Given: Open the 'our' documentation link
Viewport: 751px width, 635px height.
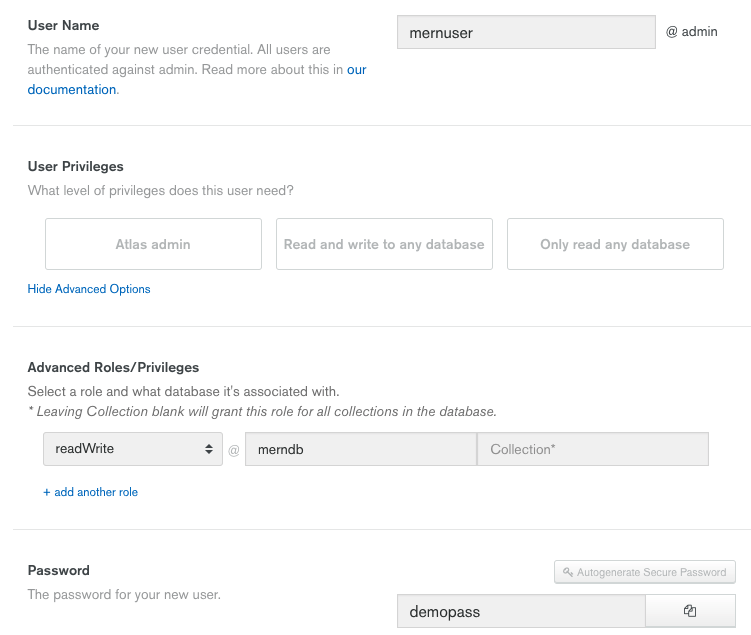Looking at the screenshot, I should click(x=356, y=70).
